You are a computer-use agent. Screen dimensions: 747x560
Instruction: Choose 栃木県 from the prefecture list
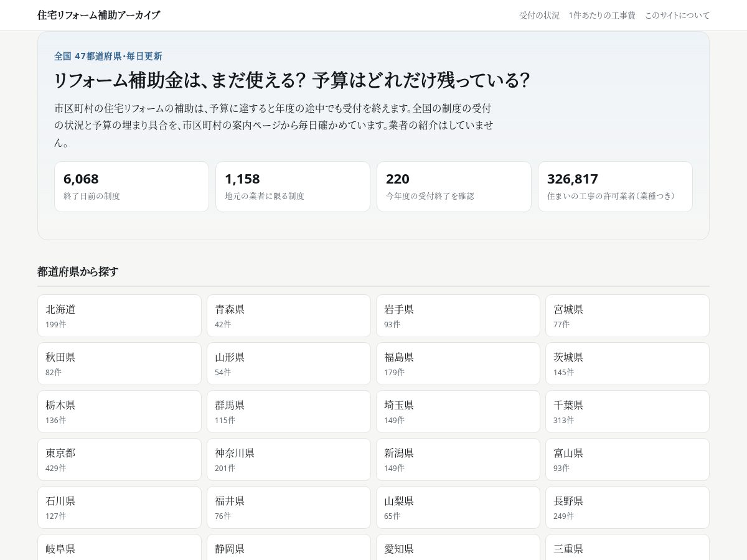tap(120, 411)
